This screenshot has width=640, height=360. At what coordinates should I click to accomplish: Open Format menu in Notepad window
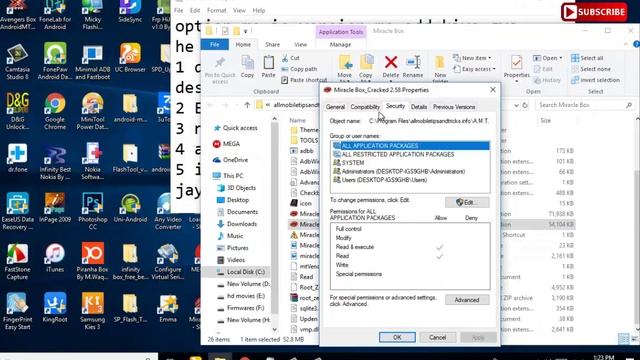[x=216, y=10]
